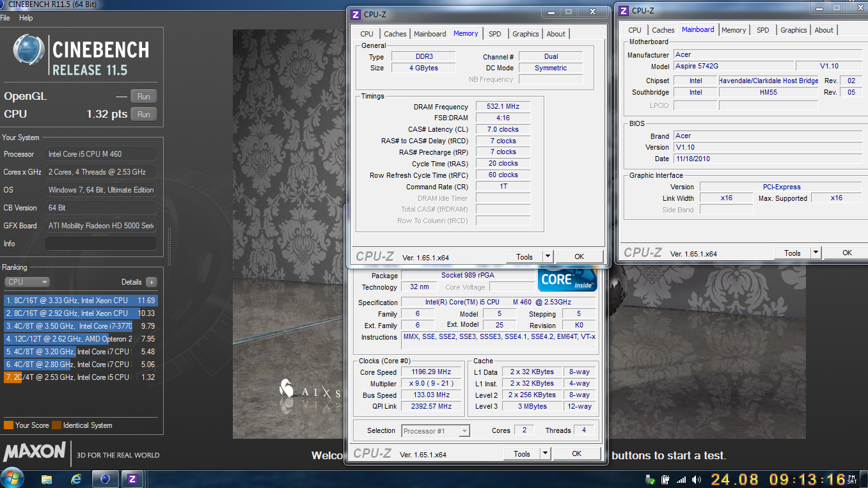The height and width of the screenshot is (488, 868).
Task: Run the OpenGL benchmark
Action: pos(144,97)
